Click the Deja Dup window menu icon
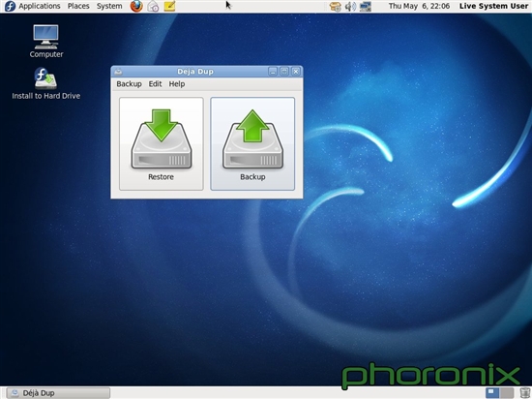 click(x=118, y=72)
